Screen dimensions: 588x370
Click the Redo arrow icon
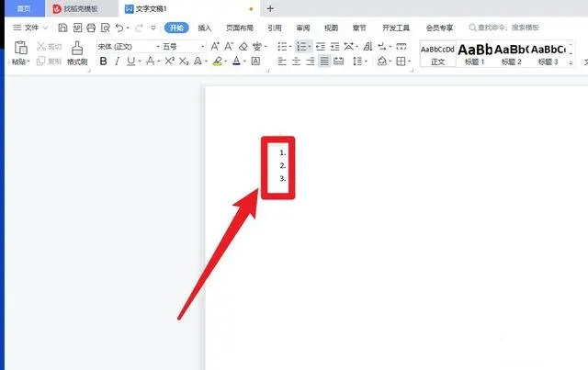pyautogui.click(x=139, y=28)
